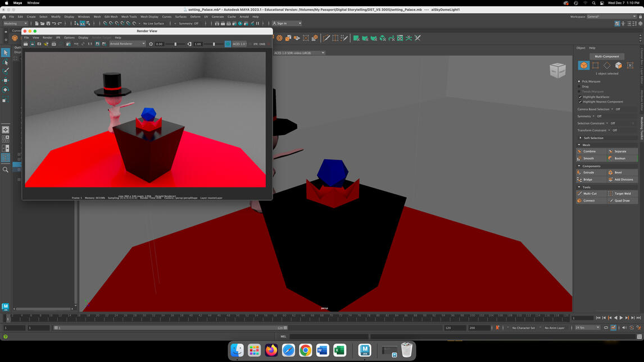Click the exposure slider in Render View
The width and height of the screenshot is (644, 362).
click(x=175, y=44)
